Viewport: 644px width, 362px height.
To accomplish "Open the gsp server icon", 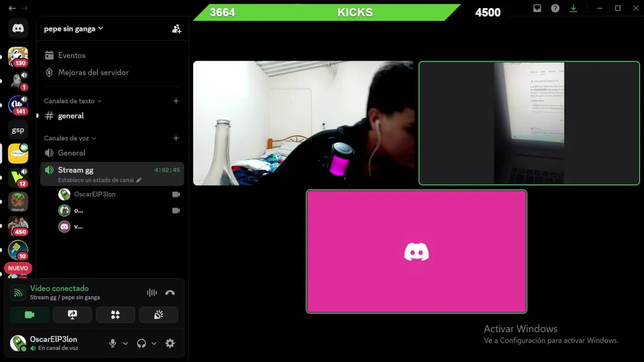I will tap(18, 130).
